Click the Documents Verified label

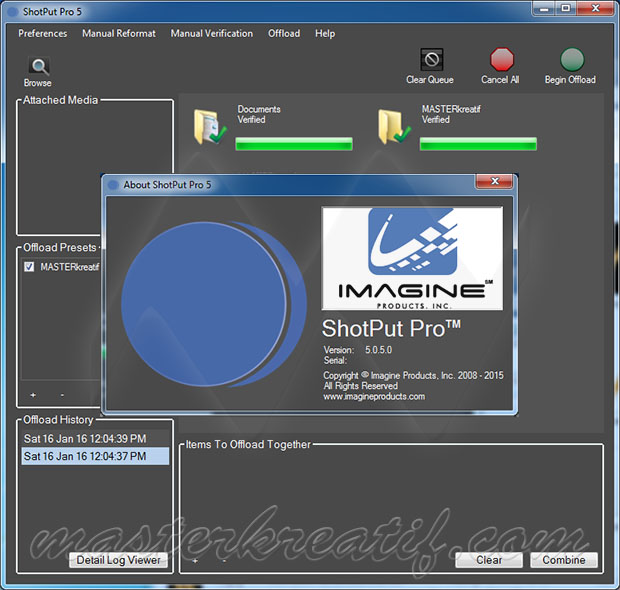pos(259,114)
